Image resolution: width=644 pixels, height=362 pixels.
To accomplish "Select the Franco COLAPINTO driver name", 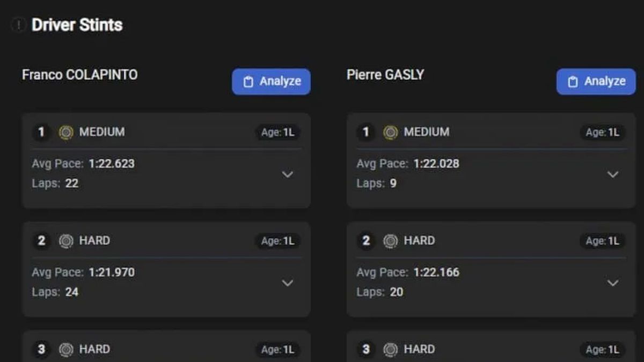I will tap(79, 75).
